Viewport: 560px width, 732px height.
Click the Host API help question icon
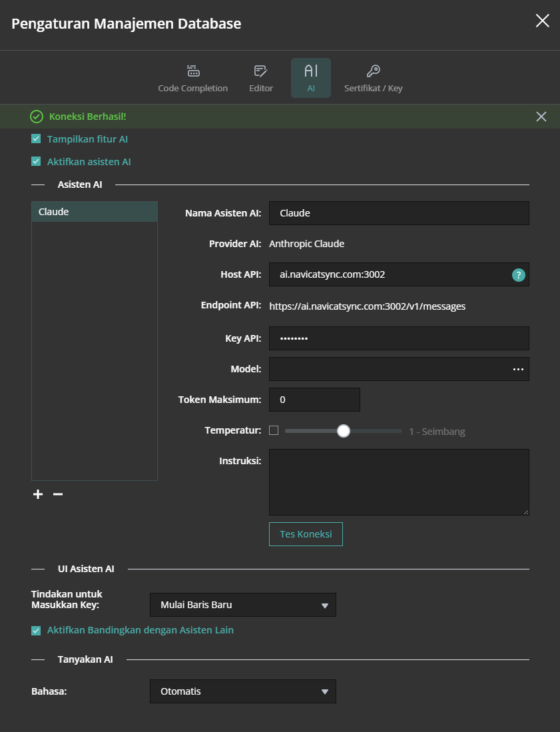click(x=518, y=274)
